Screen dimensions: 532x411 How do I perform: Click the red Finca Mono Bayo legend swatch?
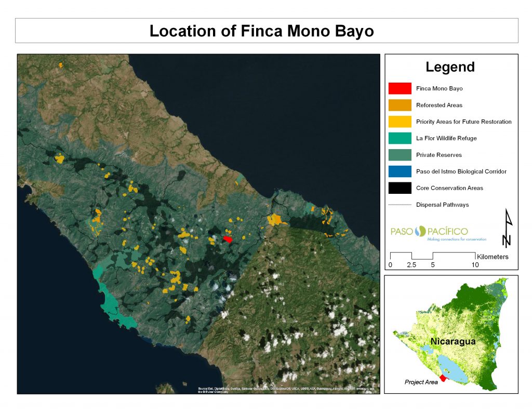point(400,88)
